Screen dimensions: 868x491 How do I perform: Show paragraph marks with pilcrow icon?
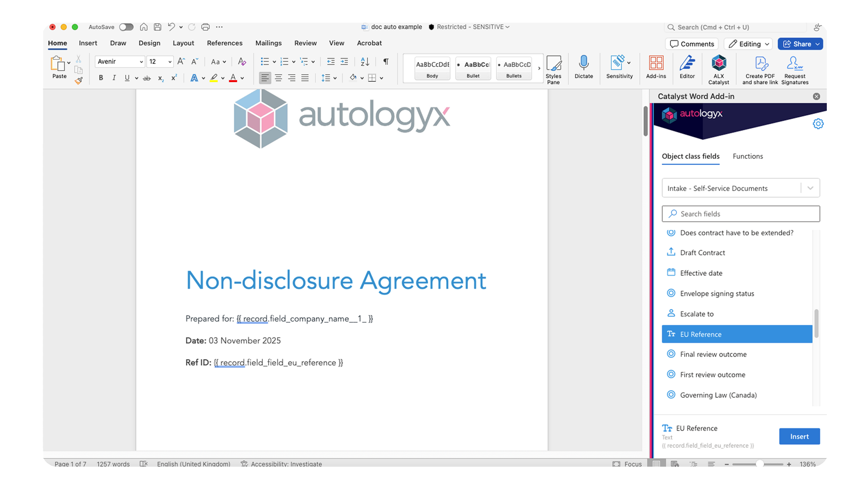[x=386, y=61]
